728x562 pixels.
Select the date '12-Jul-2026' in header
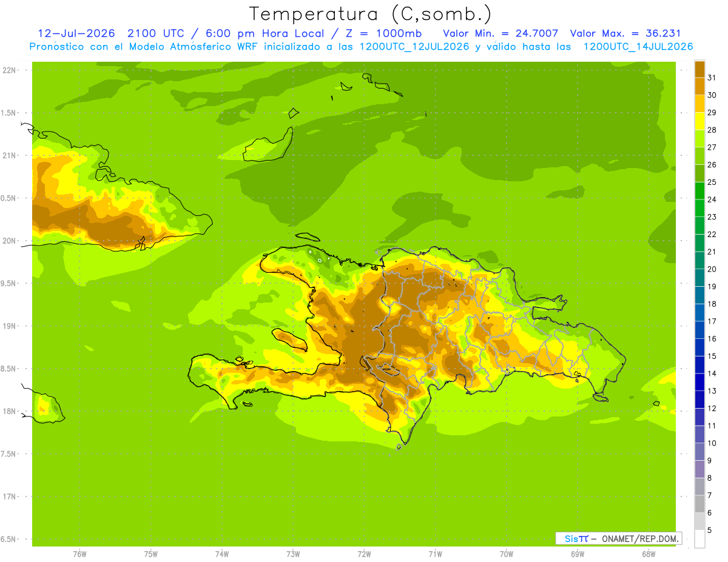76,33
